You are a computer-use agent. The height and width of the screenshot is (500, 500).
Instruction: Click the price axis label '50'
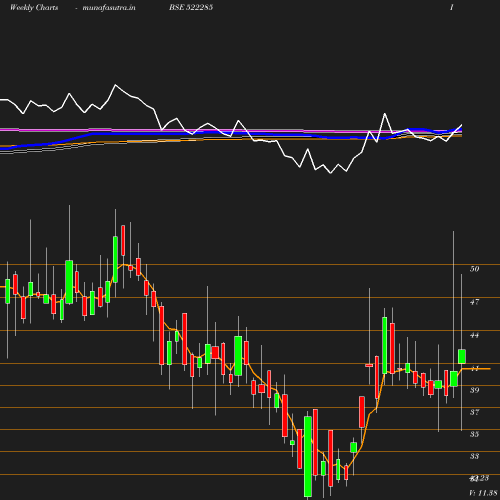[474, 269]
